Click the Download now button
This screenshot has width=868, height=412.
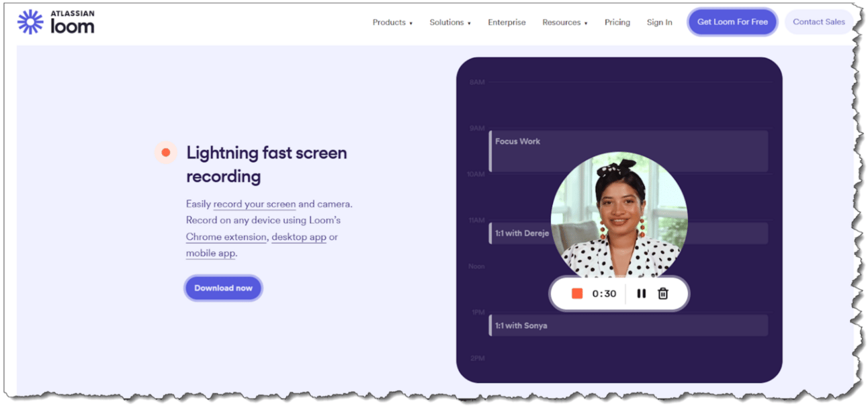(224, 288)
